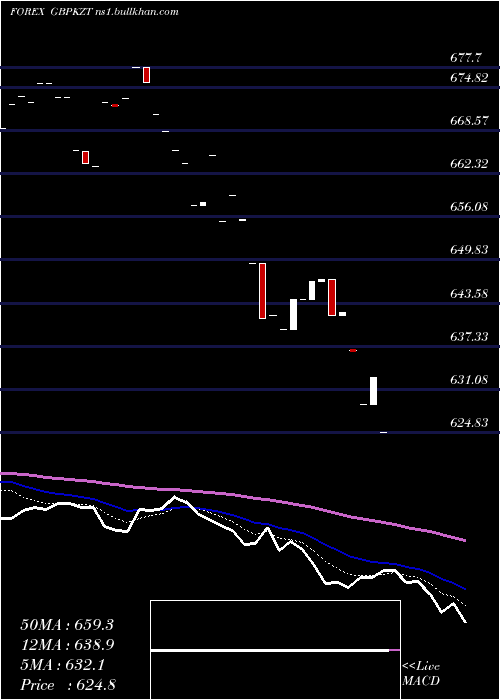Click the 649.83 price level label
Screen dimensions: 500x700
(469, 250)
